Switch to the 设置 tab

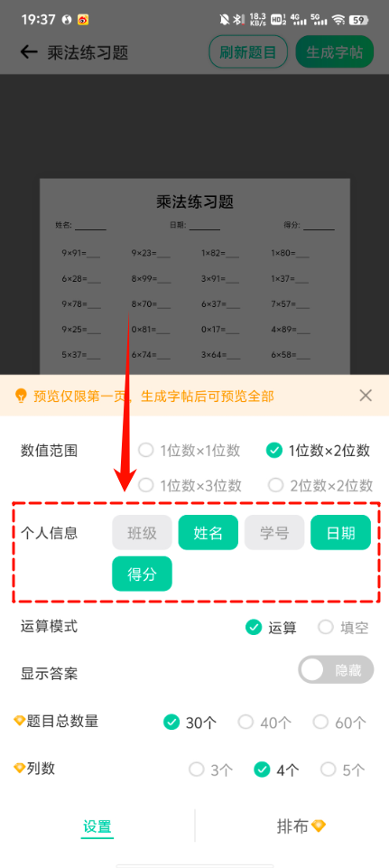[97, 826]
